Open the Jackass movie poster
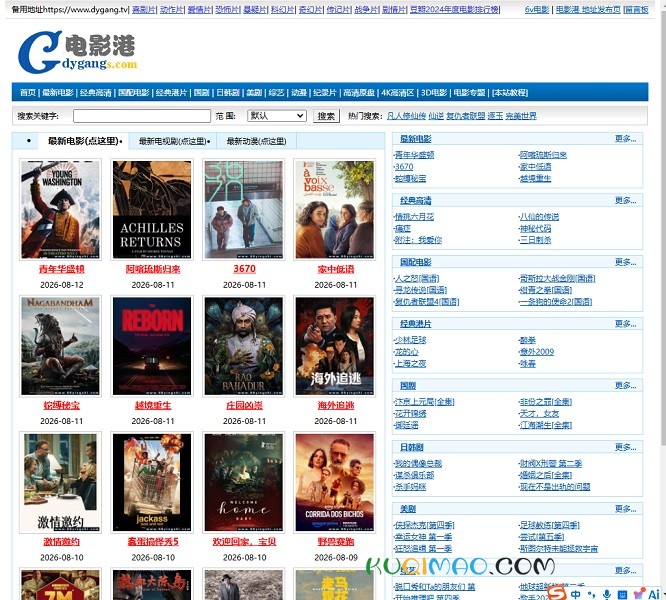The height and width of the screenshot is (600, 666). [x=152, y=482]
